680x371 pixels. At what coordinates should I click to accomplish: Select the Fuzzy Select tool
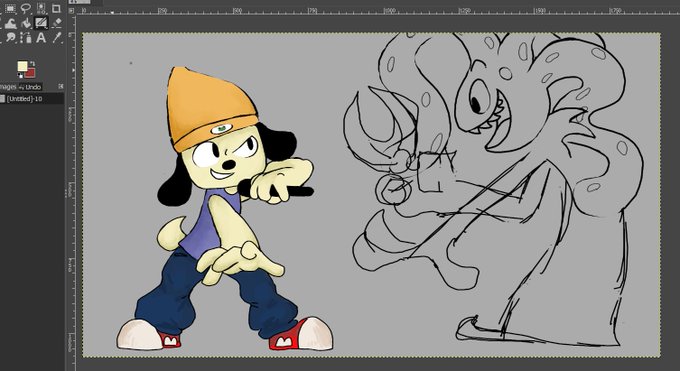point(41,8)
